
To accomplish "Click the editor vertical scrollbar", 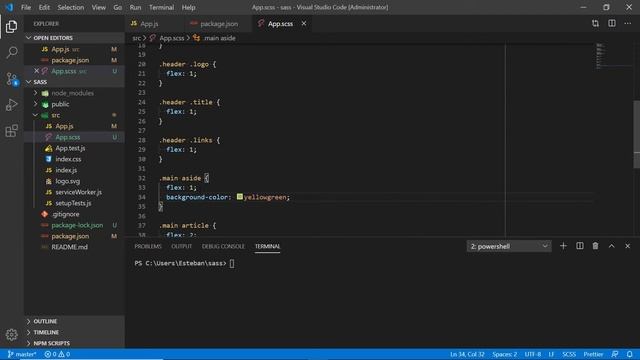I will (x=636, y=134).
